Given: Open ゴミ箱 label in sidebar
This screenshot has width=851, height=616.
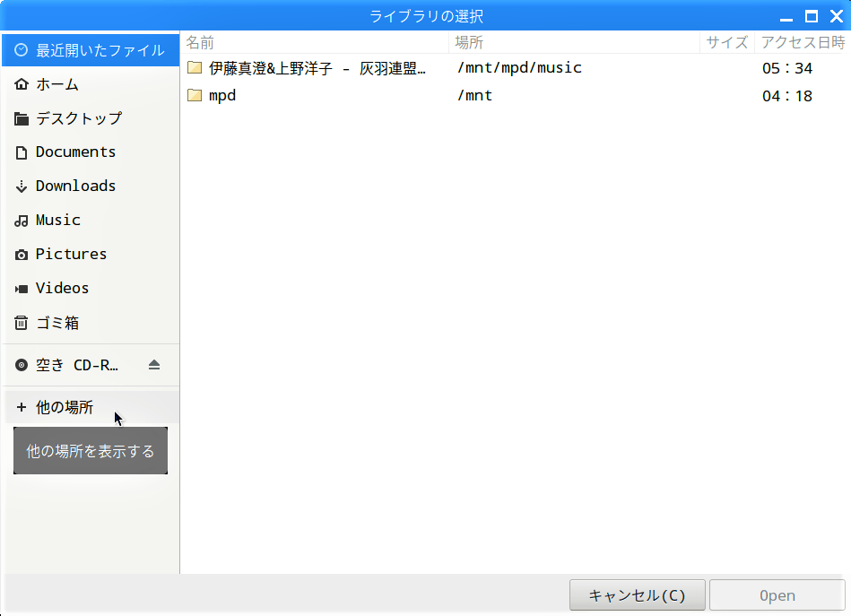Looking at the screenshot, I should pyautogui.click(x=57, y=323).
